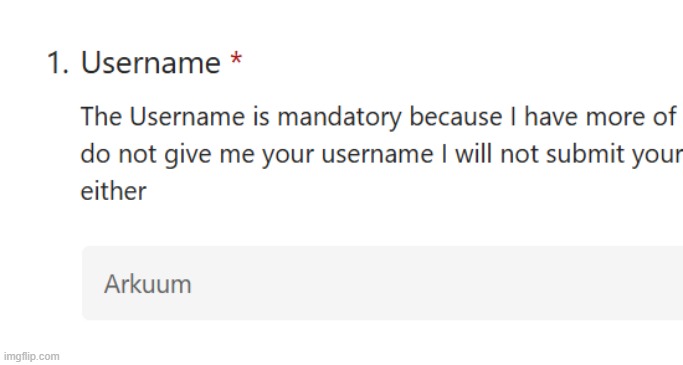683x365 pixels.
Task: Click the words 'have more of'
Action: (x=600, y=117)
